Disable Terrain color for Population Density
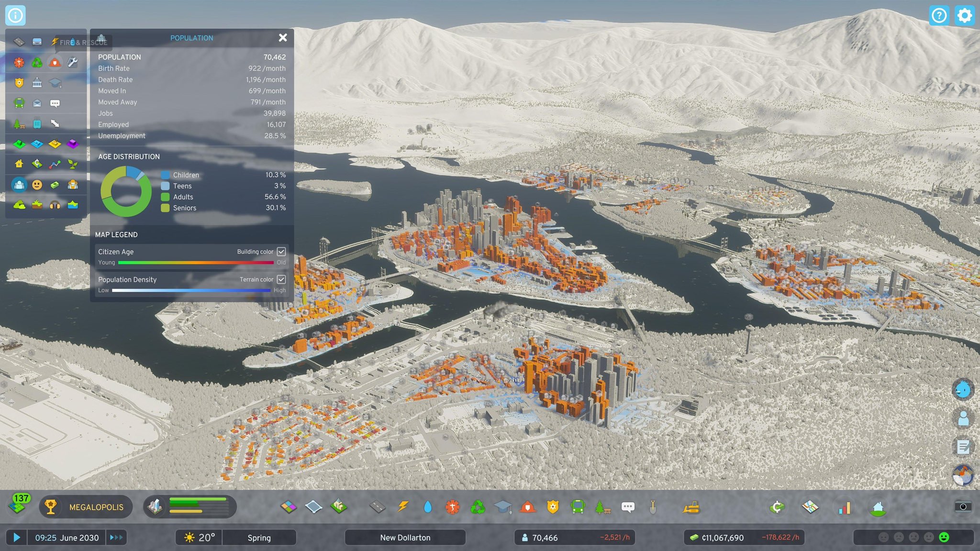Screen dimensions: 980x551 pyautogui.click(x=281, y=280)
